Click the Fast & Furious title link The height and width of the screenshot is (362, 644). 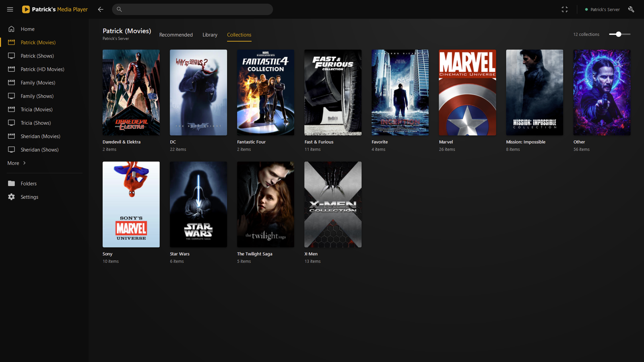coord(319,142)
